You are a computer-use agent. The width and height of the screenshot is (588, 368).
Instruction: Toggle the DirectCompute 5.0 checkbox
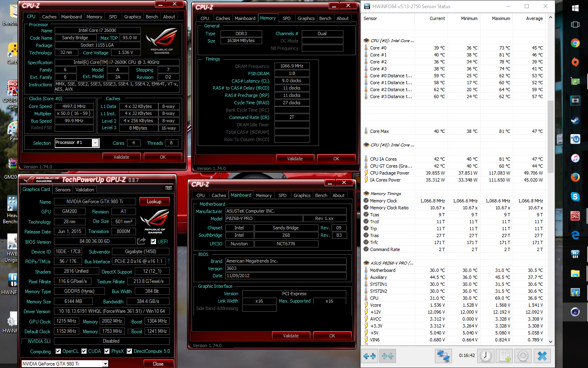129,351
